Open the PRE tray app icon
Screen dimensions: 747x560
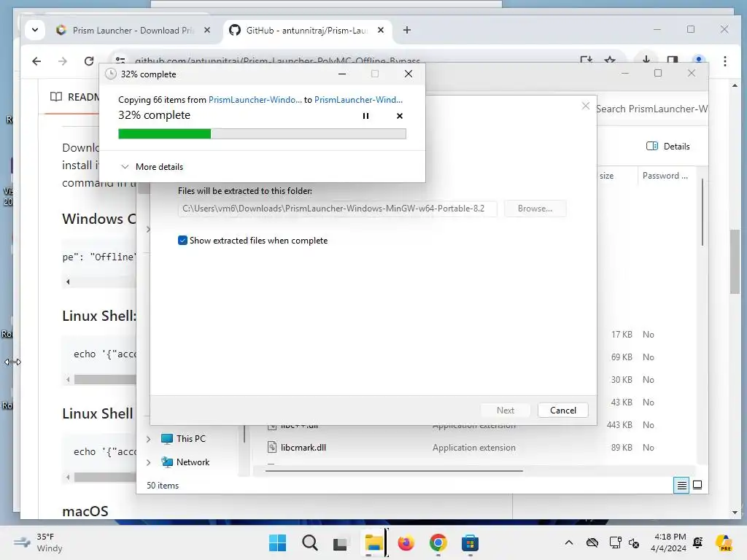(x=724, y=542)
